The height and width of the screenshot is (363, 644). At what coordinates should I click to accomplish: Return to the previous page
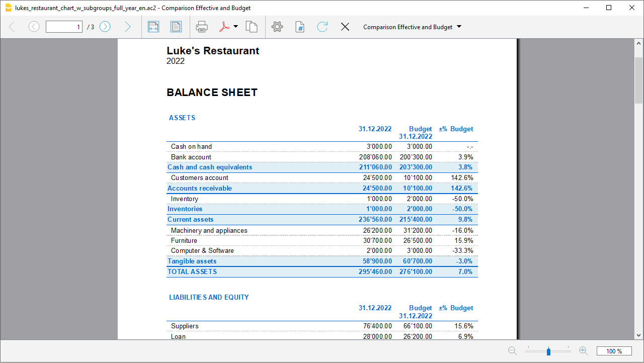pyautogui.click(x=34, y=27)
